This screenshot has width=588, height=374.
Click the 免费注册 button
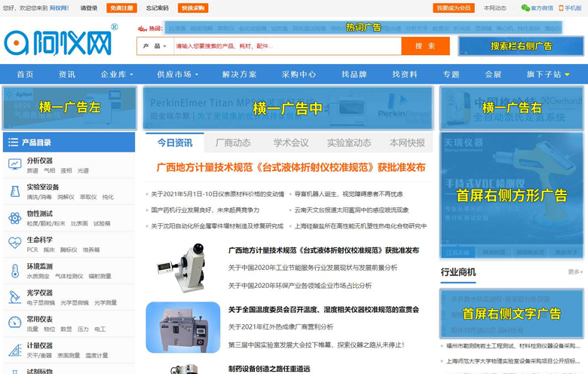point(122,8)
